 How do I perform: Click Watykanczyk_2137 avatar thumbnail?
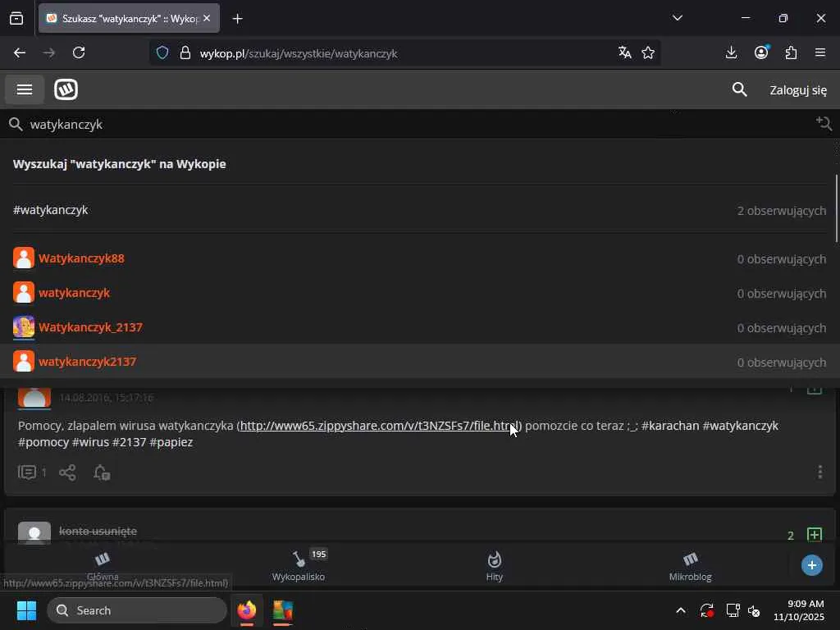click(x=24, y=326)
